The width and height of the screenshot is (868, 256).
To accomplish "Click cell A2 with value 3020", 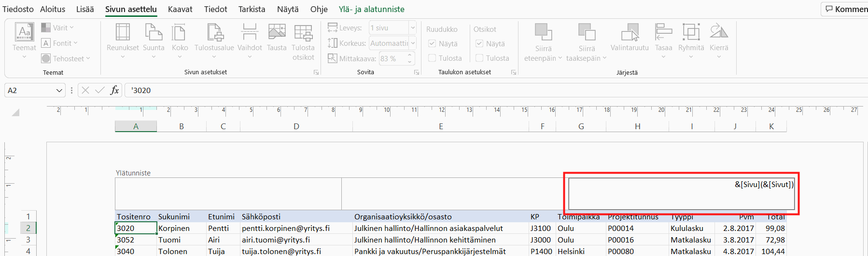I will (x=136, y=228).
